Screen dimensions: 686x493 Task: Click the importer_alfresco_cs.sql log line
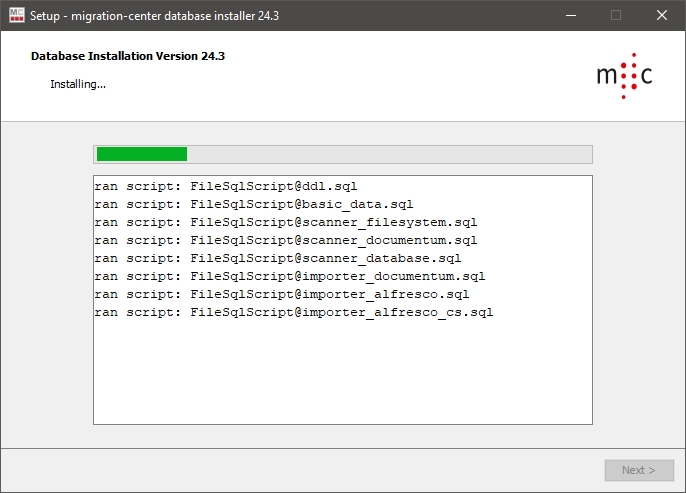pyautogui.click(x=293, y=313)
